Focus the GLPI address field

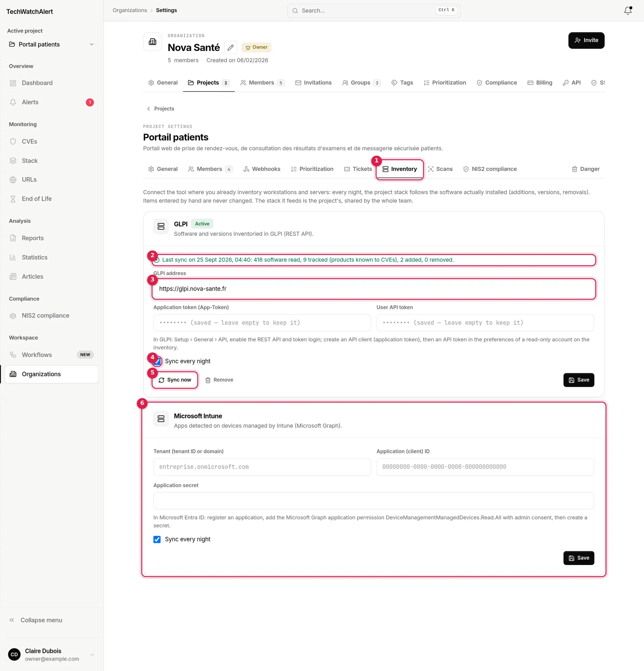(x=374, y=289)
